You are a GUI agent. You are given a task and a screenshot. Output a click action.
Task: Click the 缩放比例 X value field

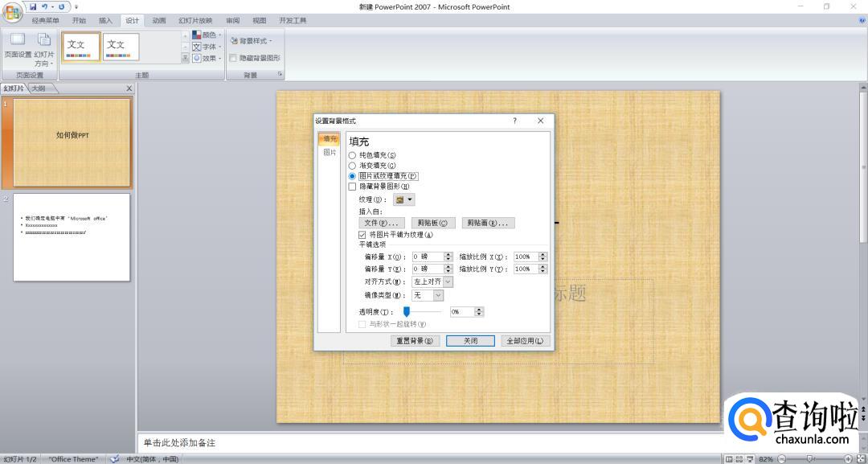[x=526, y=257]
